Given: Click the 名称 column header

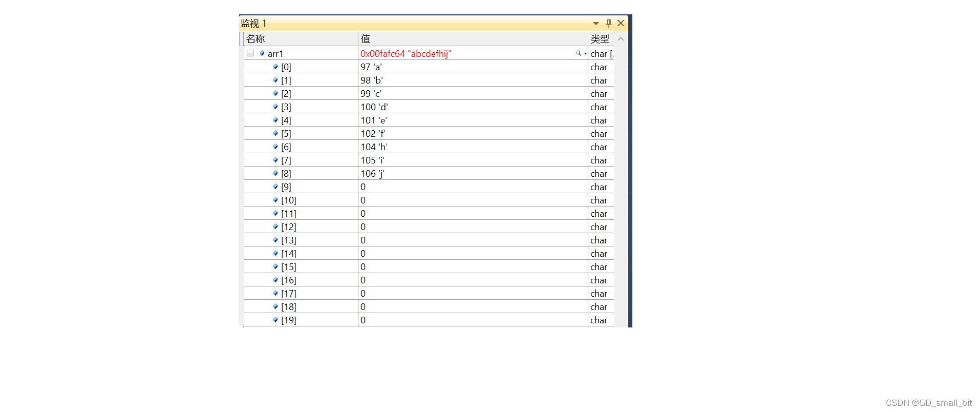Looking at the screenshot, I should 301,39.
